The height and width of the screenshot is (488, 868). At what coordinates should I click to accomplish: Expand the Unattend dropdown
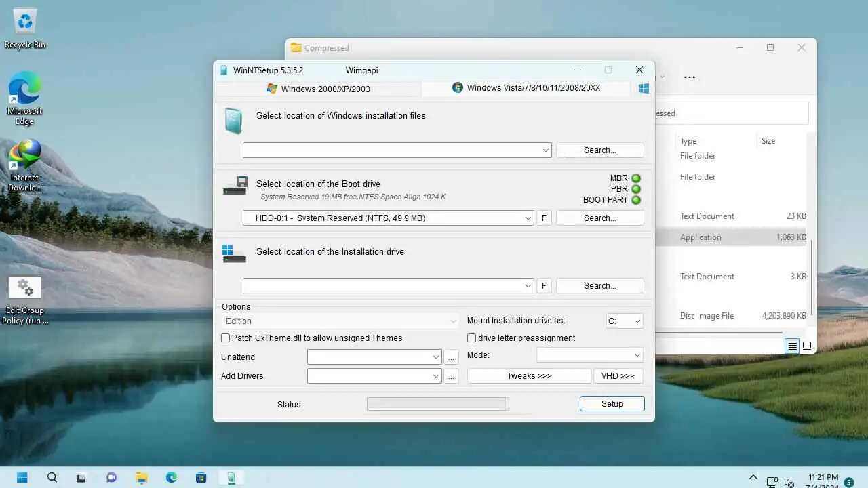pyautogui.click(x=436, y=357)
